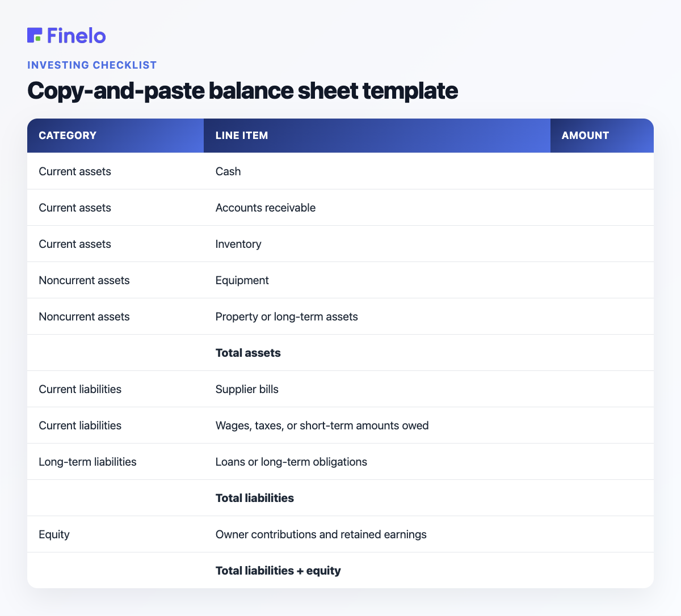Click the Finelo logo icon
This screenshot has height=616, width=681.
point(35,35)
